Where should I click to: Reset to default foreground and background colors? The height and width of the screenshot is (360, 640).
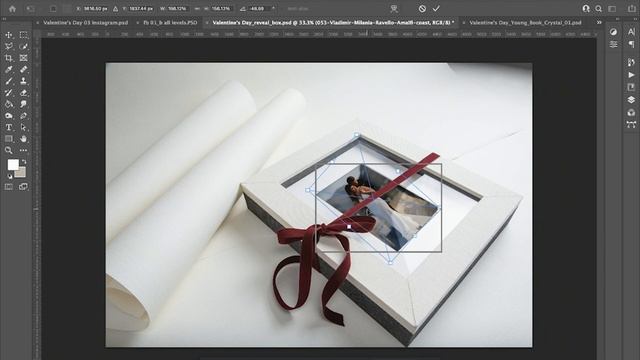pyautogui.click(x=10, y=176)
